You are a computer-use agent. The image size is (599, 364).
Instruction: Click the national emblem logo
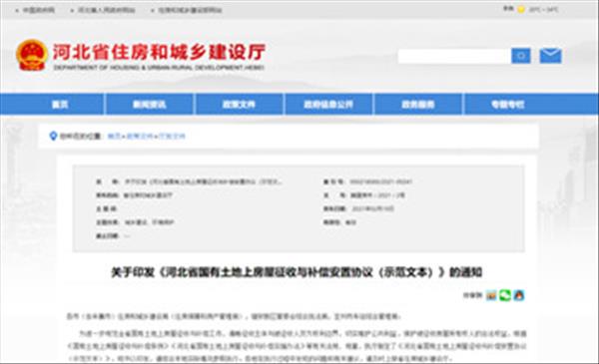[x=32, y=55]
